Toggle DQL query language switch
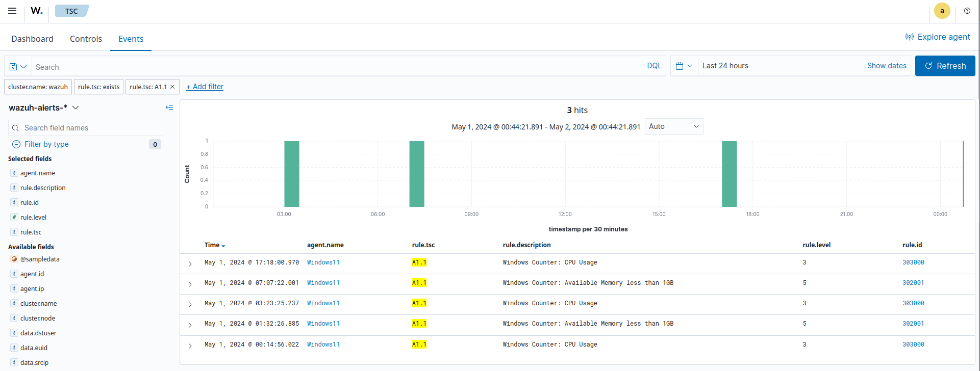The width and height of the screenshot is (980, 371). [654, 66]
